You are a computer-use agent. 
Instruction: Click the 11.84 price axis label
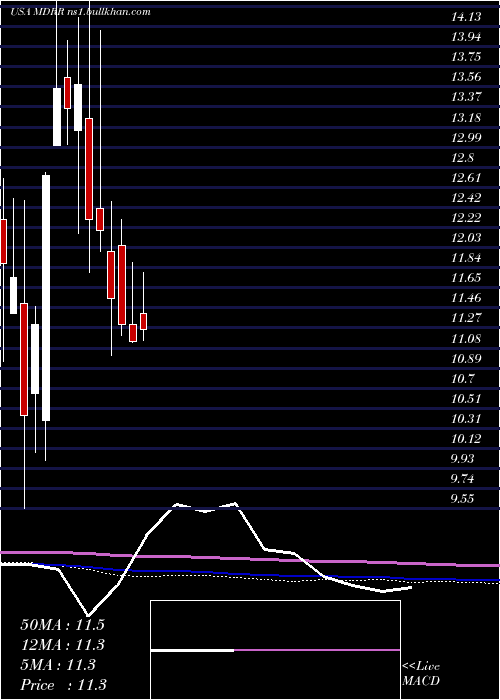(x=466, y=258)
